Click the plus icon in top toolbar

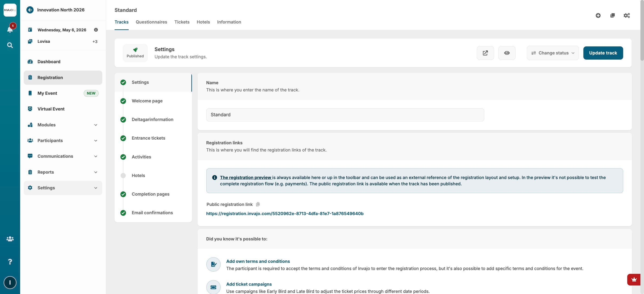(598, 15)
